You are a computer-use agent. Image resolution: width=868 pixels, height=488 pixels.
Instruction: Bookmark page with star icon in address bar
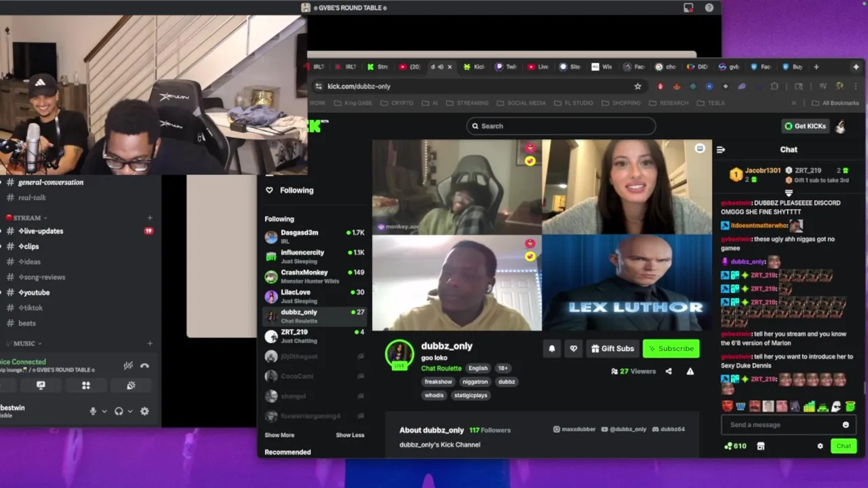coord(637,86)
